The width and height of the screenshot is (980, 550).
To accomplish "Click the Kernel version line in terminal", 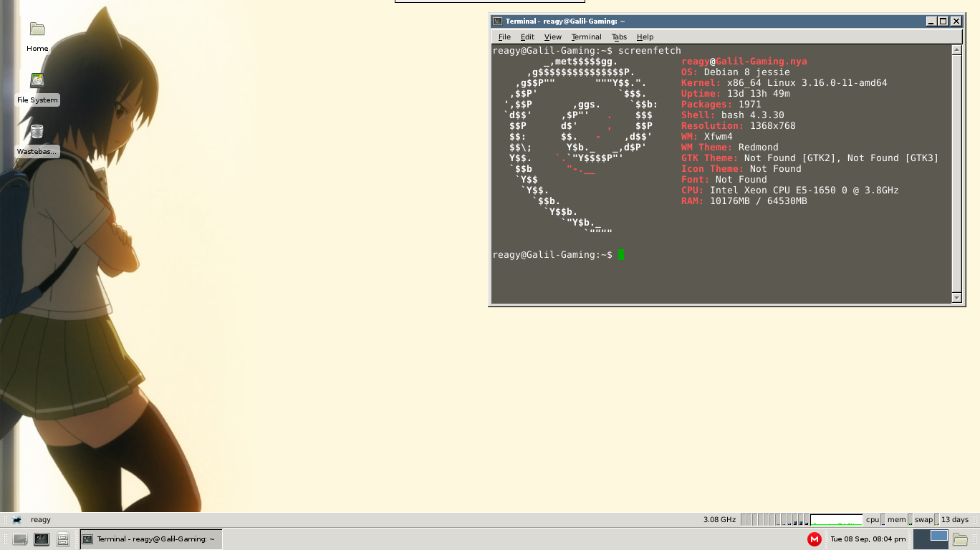I will [784, 83].
